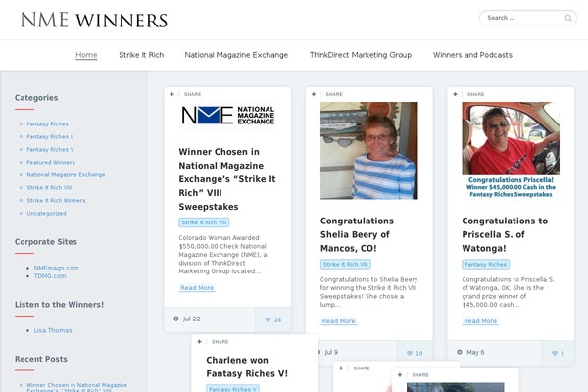Click Fantasy Riches V tag on Charlene card
Screen dimensions: 588x392
[232, 389]
